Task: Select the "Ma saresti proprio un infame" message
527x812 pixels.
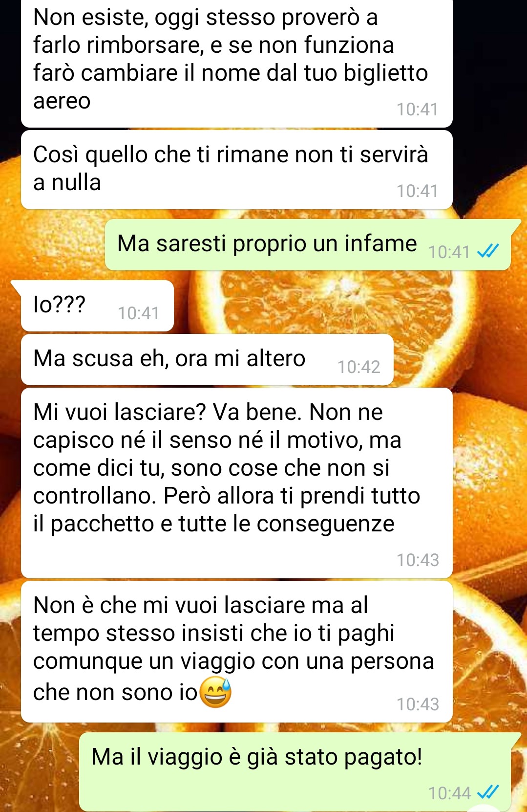Action: 308,244
